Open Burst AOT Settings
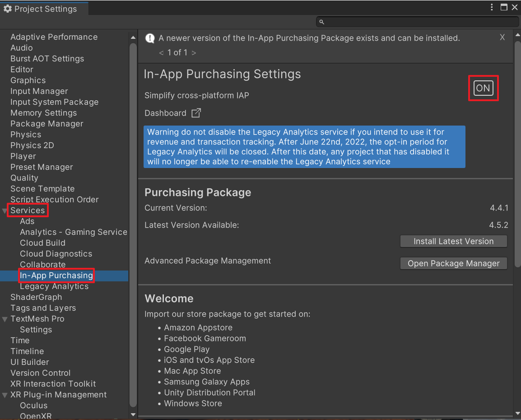Image resolution: width=521 pixels, height=420 pixels. (x=47, y=59)
